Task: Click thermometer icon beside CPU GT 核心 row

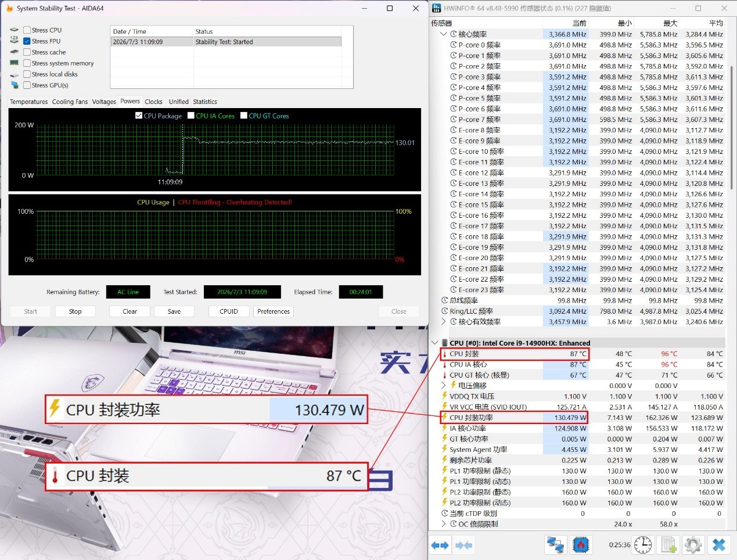Action: coord(445,375)
